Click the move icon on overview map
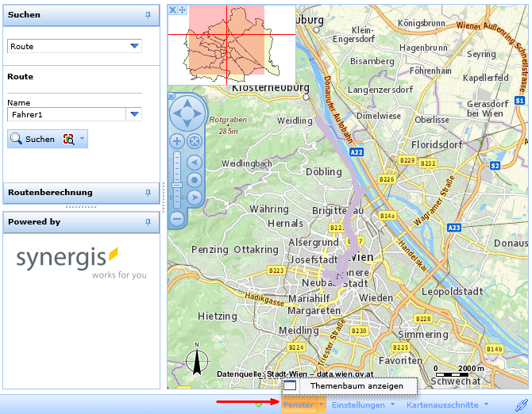This screenshot has width=532, height=414. (x=182, y=10)
